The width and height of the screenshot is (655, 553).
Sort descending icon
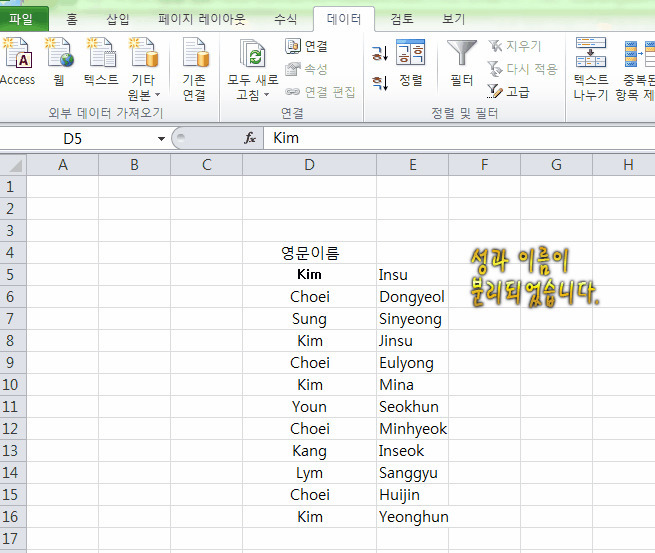(380, 83)
